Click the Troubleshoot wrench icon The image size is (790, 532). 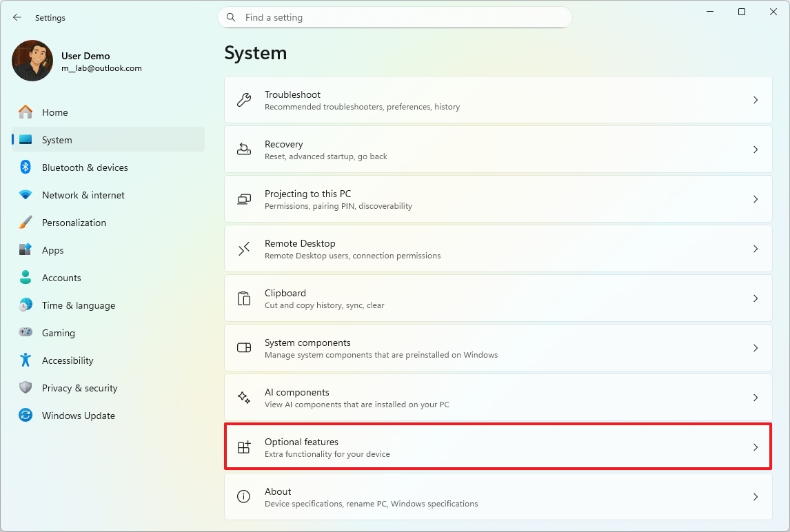coord(244,100)
